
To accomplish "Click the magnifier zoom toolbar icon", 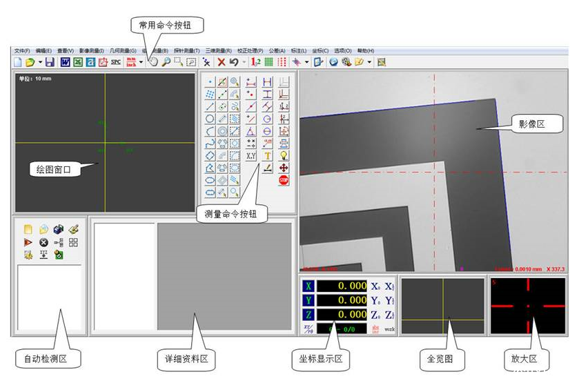I will click(166, 62).
